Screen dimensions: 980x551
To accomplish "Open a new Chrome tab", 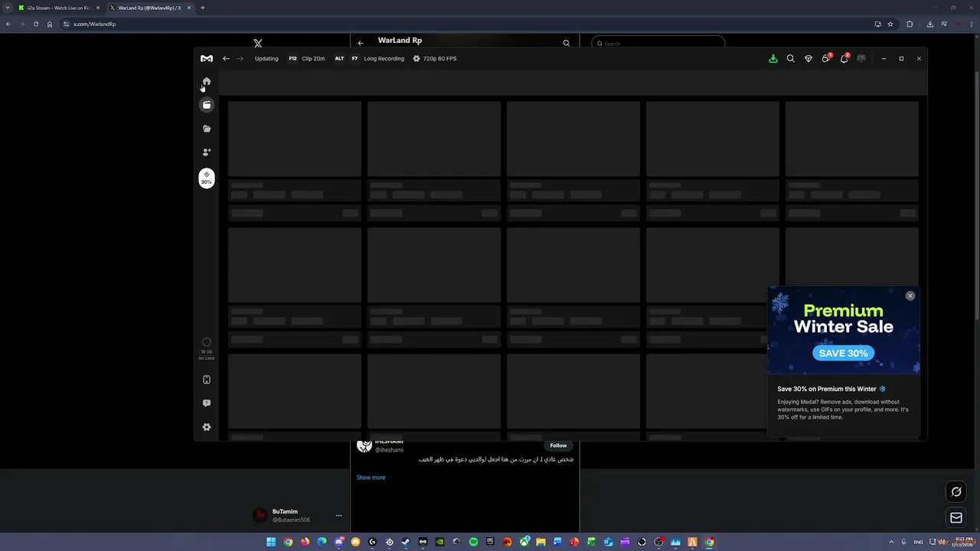I will [x=203, y=8].
